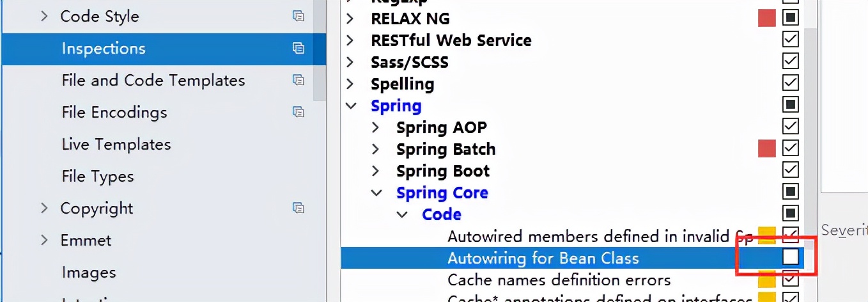Collapse the Spring Core group
The image size is (868, 302).
pos(376,193)
